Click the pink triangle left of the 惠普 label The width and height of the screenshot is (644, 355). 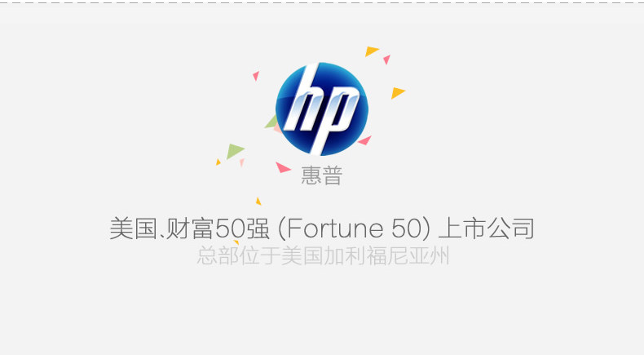[x=283, y=167]
